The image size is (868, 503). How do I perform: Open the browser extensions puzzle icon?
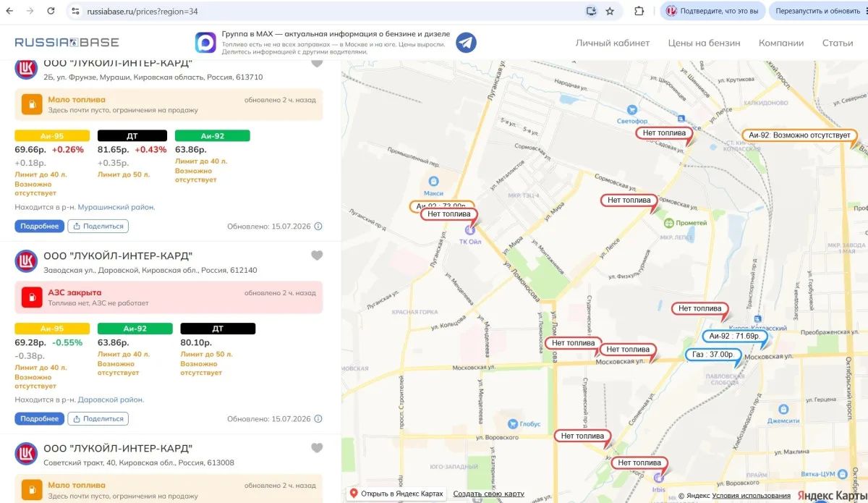639,11
